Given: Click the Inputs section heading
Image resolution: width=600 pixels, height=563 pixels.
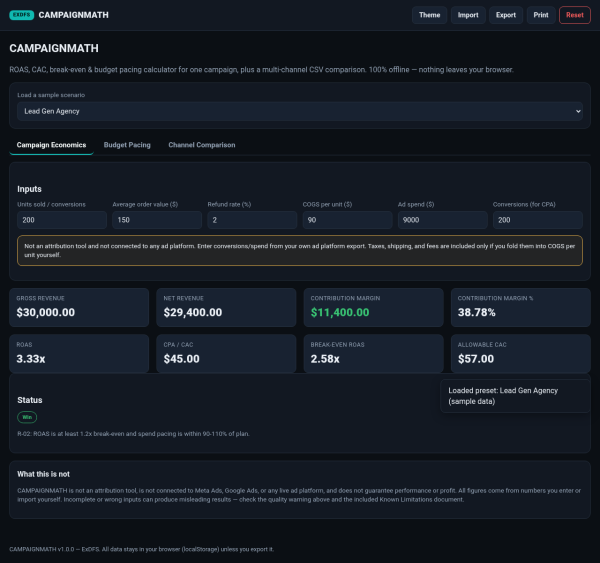Looking at the screenshot, I should pyautogui.click(x=29, y=189).
